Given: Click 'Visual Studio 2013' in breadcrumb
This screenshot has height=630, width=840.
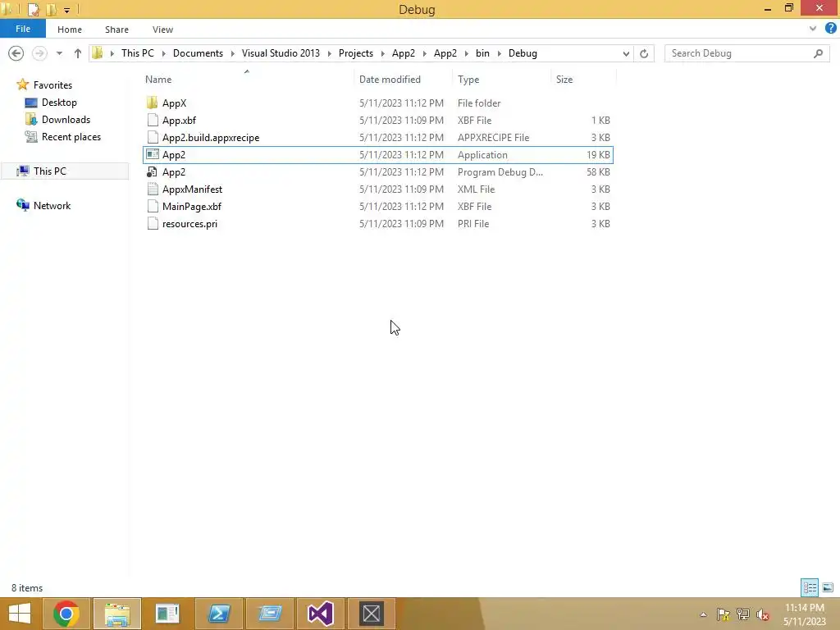Looking at the screenshot, I should tap(281, 53).
